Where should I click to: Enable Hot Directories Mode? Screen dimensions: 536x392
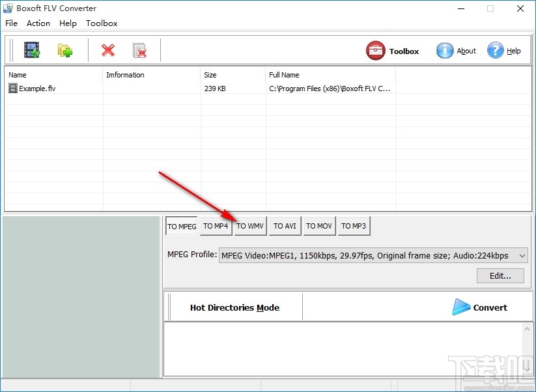[236, 307]
